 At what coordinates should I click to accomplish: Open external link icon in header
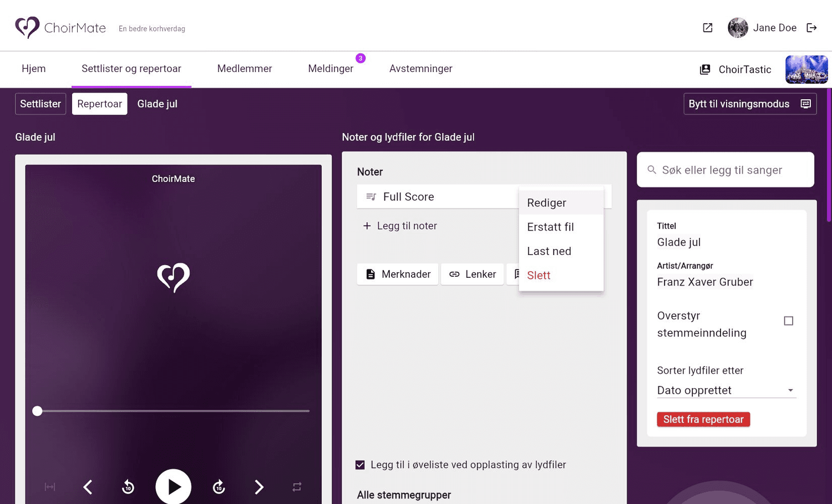pos(708,28)
